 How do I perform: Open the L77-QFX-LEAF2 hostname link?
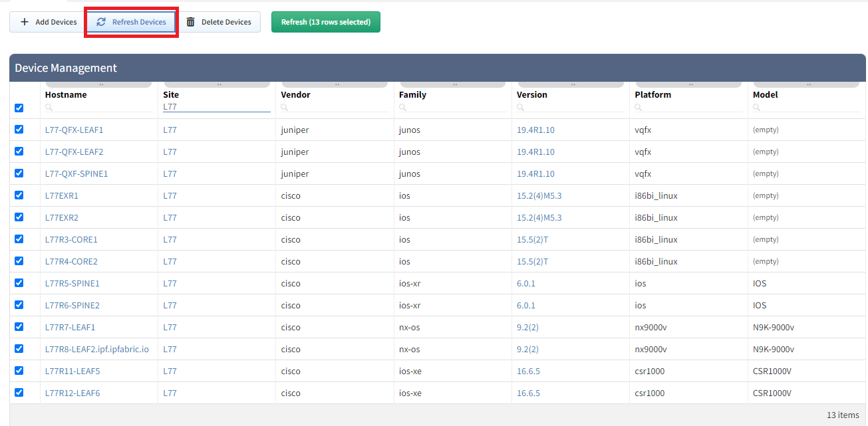(x=74, y=152)
